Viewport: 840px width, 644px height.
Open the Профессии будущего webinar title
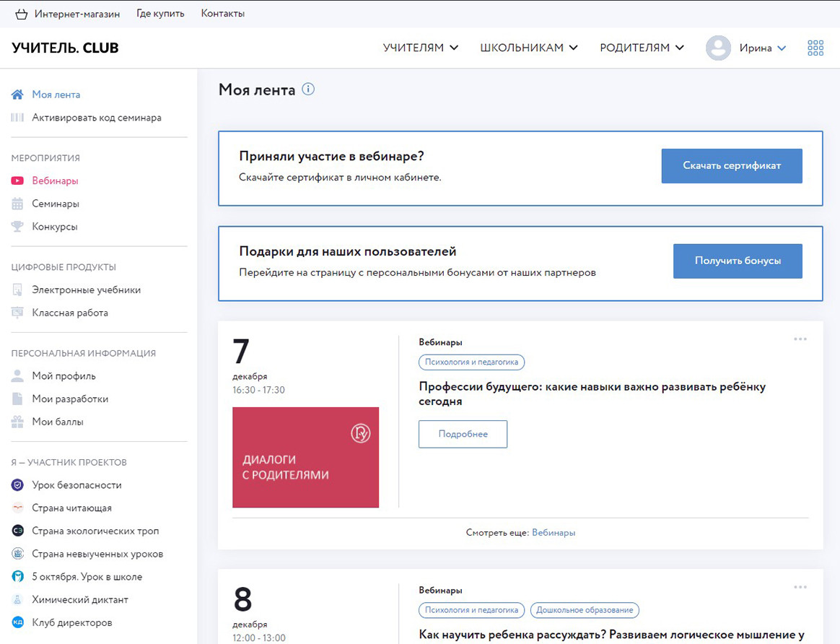point(592,393)
